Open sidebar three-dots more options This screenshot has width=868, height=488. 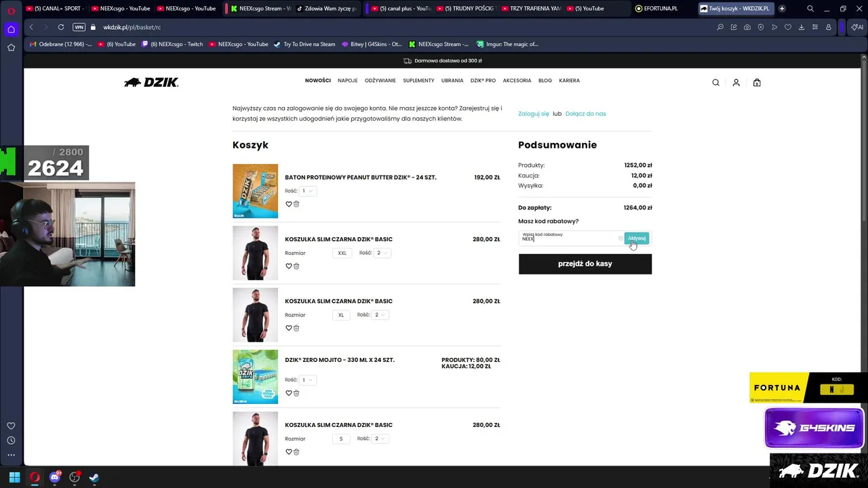[x=11, y=455]
